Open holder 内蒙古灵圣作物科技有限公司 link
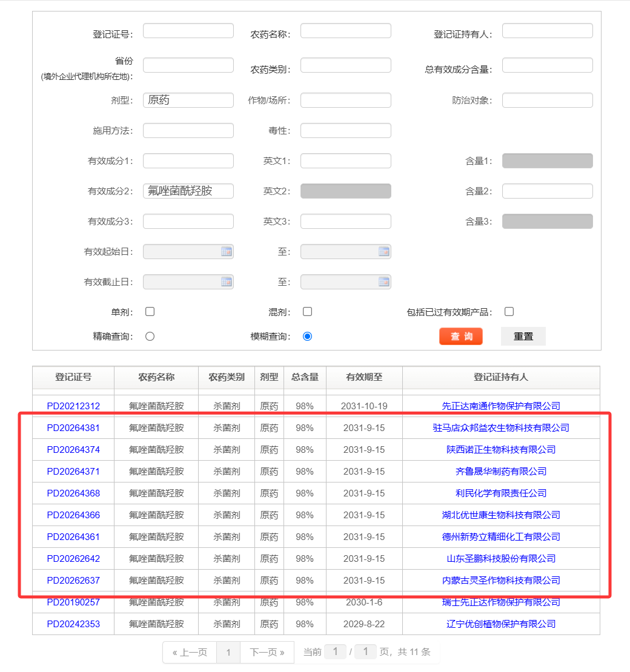630x672 pixels. (x=501, y=581)
